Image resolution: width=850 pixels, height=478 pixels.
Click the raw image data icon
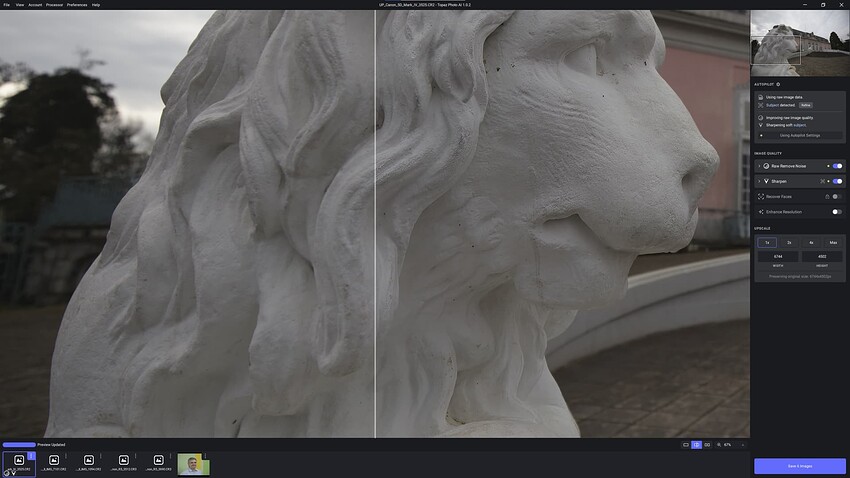[761, 97]
